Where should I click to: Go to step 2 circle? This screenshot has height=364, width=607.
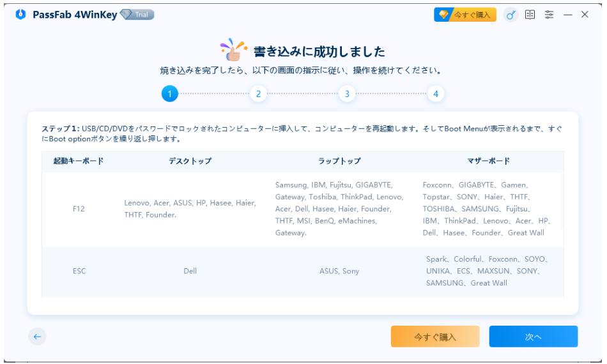(x=258, y=94)
